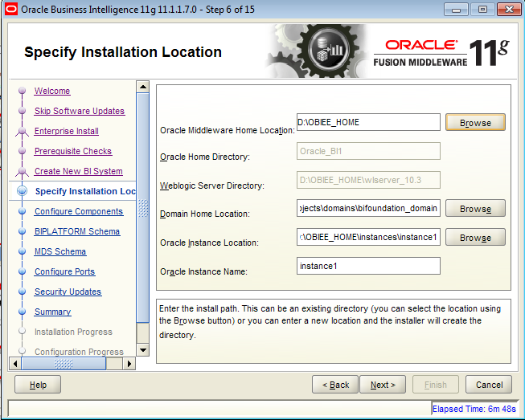Image resolution: width=525 pixels, height=420 pixels.
Task: Click the Installation Progress step label
Action: pyautogui.click(x=73, y=332)
